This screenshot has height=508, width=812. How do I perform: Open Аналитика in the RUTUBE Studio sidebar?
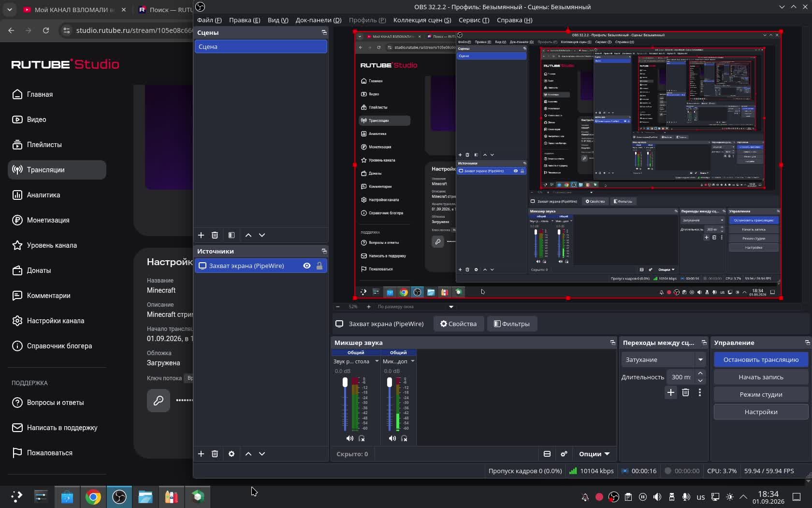click(x=57, y=195)
